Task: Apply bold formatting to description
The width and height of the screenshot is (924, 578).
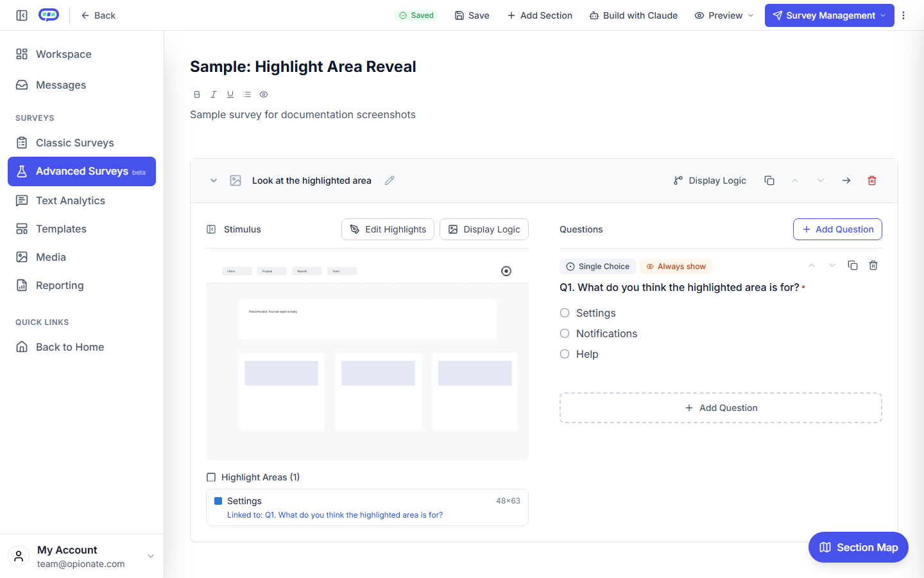Action: [197, 94]
